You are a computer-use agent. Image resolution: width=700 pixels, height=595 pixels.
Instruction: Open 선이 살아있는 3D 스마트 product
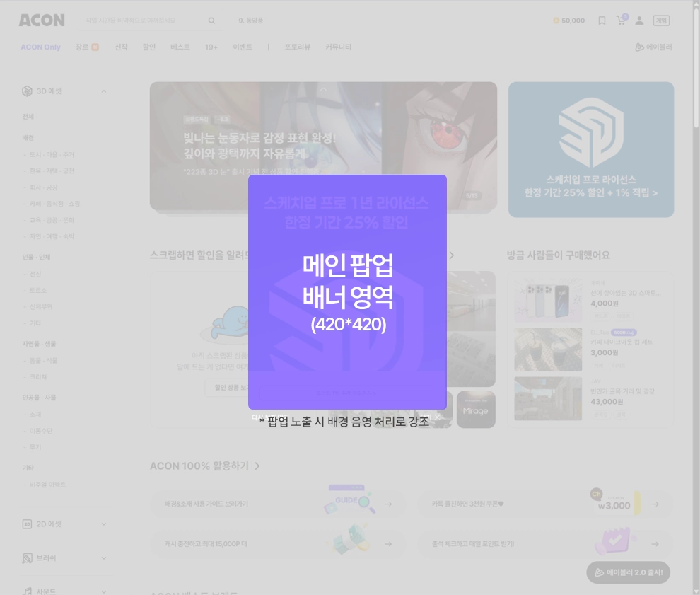click(626, 293)
